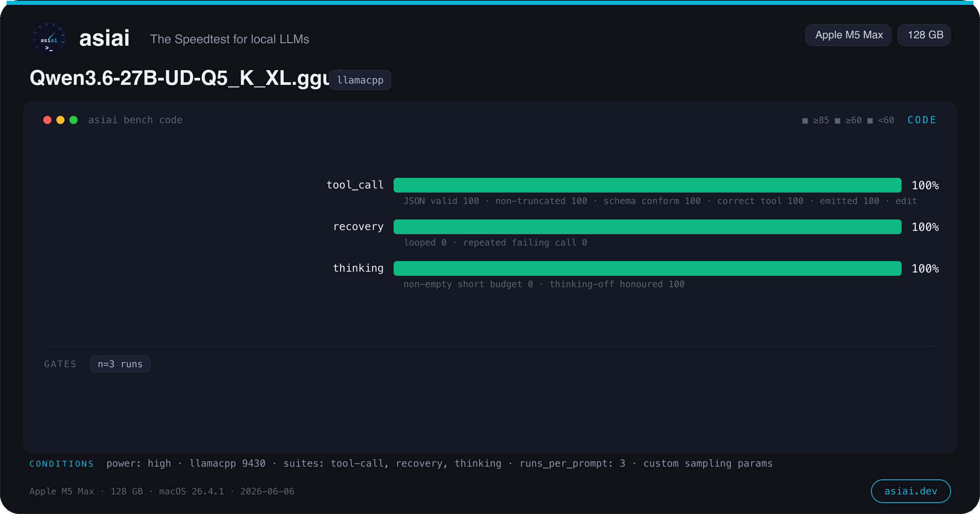
Task: Click the llamacpp engine tag
Action: 360,80
